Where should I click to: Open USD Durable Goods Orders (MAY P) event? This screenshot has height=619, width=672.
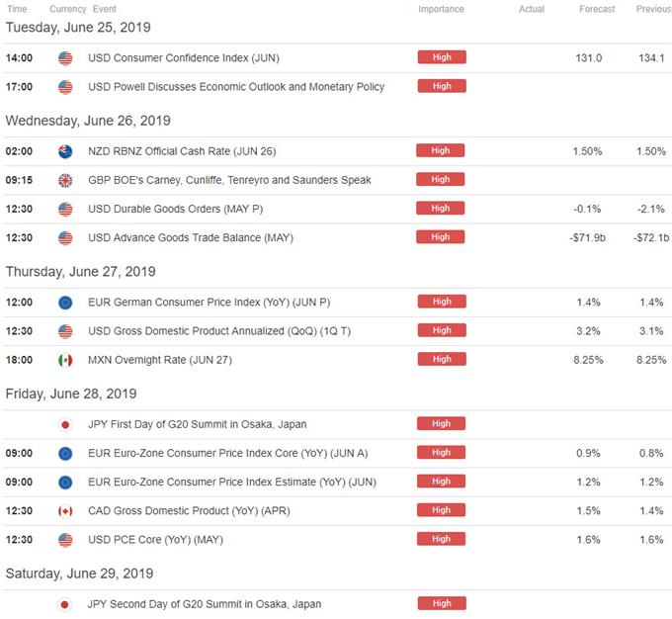coord(175,209)
